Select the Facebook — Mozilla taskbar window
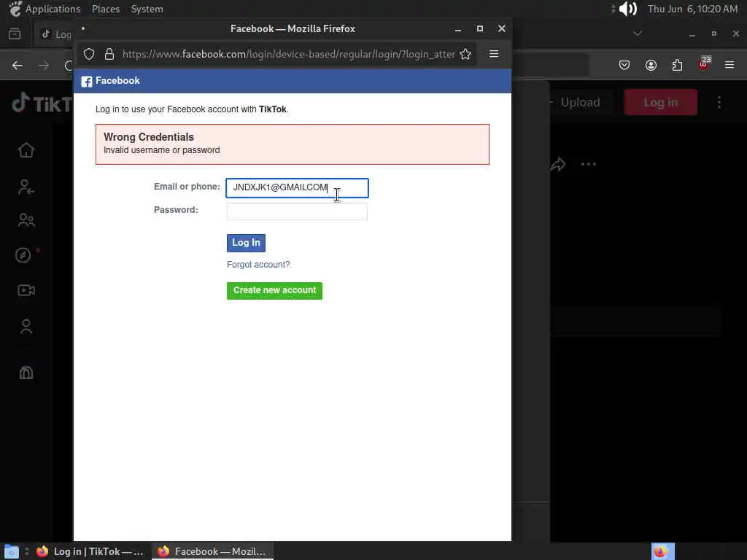The height and width of the screenshot is (560, 747). pyautogui.click(x=212, y=551)
